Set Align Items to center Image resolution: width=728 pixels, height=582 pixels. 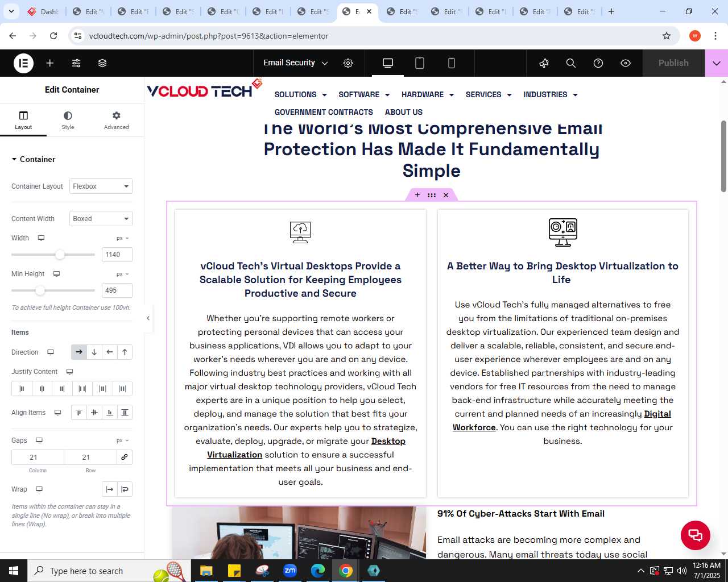94,413
